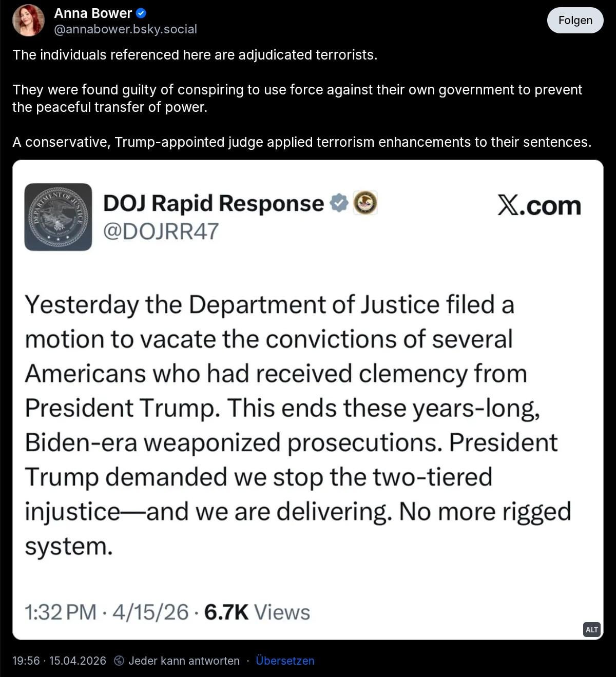
Task: Click the @DOJRR47 handle in the image
Action: (x=161, y=231)
